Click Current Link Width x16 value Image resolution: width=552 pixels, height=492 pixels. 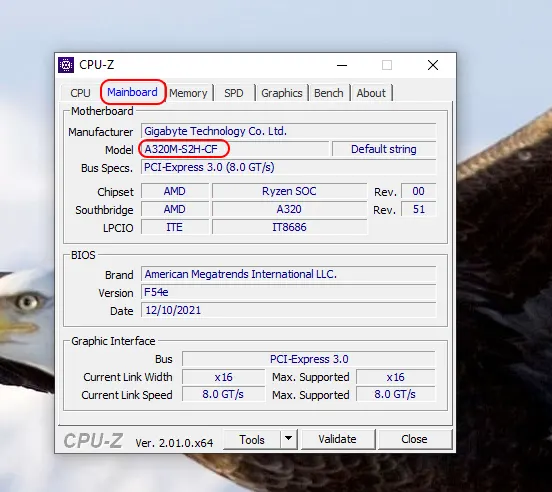(x=224, y=377)
